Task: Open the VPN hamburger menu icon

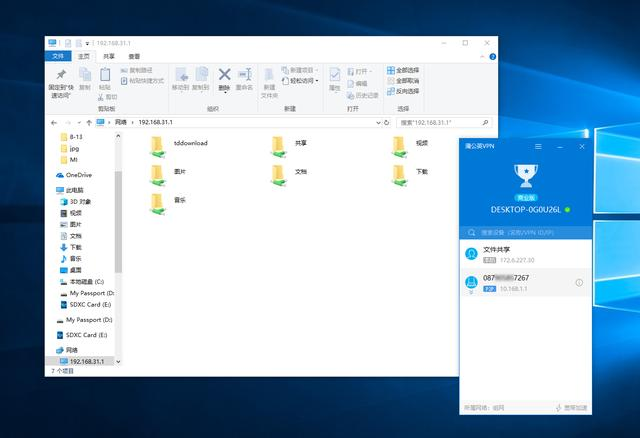Action: tap(538, 146)
